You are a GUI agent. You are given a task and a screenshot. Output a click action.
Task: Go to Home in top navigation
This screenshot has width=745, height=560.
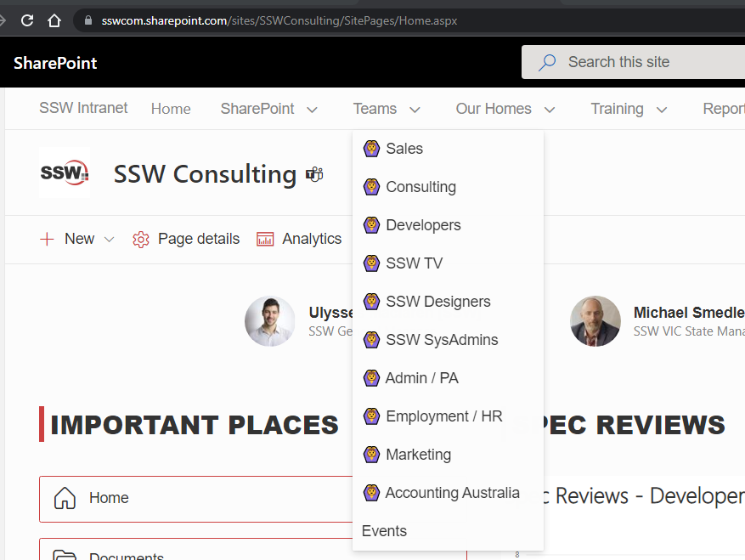tap(171, 109)
